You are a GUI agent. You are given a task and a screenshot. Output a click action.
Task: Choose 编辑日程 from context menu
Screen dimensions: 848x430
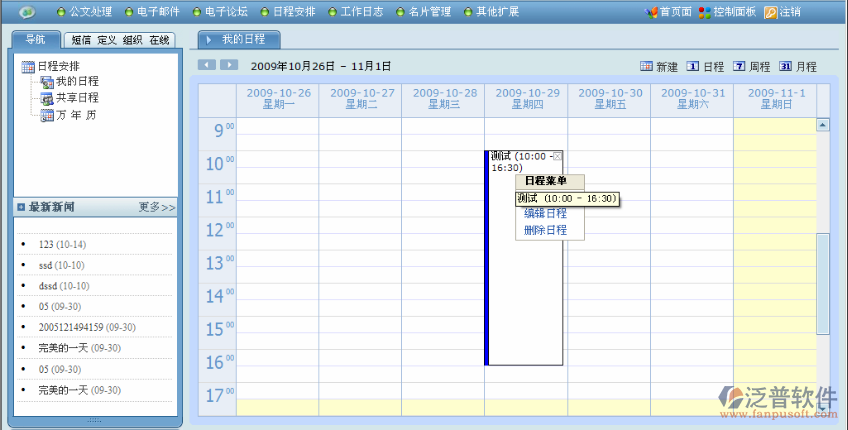pos(545,213)
